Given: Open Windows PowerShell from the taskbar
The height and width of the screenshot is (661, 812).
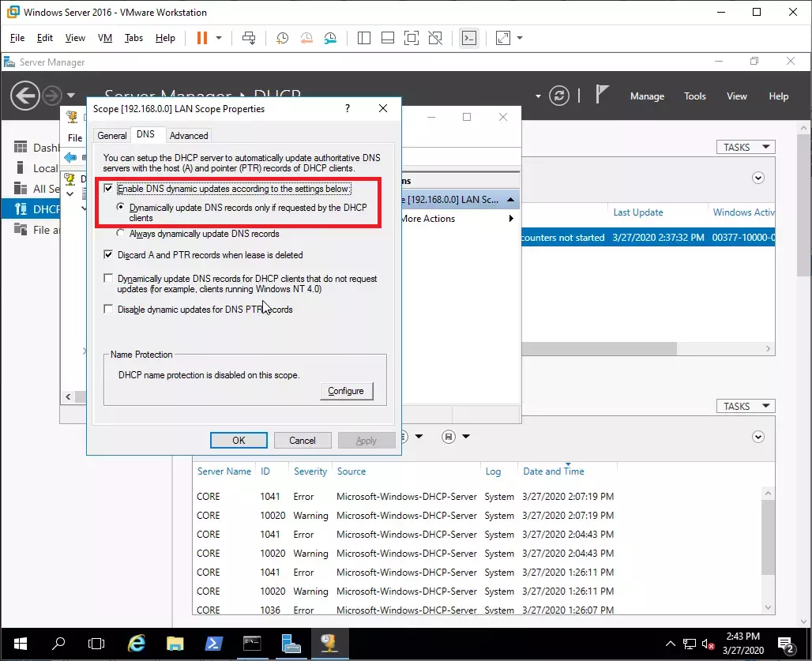Looking at the screenshot, I should point(213,644).
